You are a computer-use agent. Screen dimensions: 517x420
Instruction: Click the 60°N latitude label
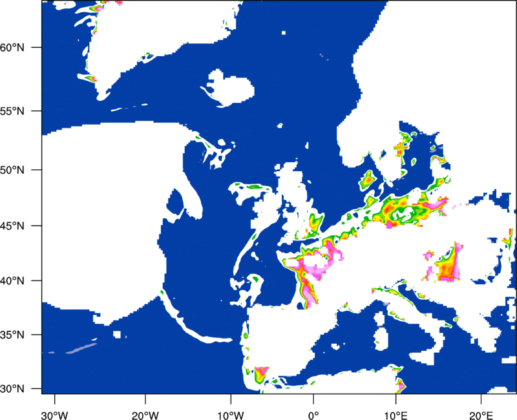12,47
